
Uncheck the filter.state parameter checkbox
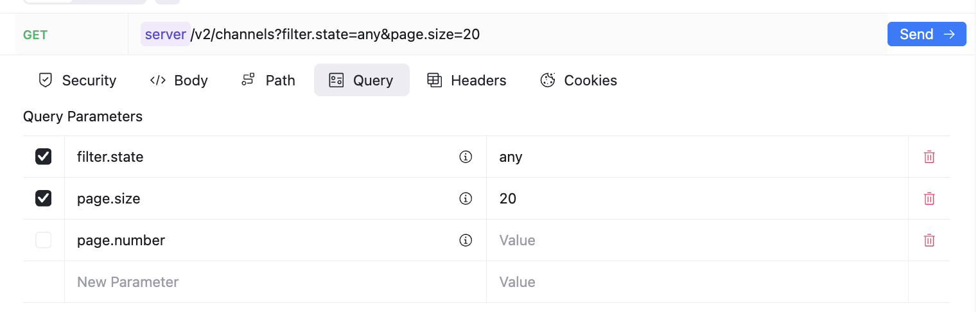tap(44, 157)
